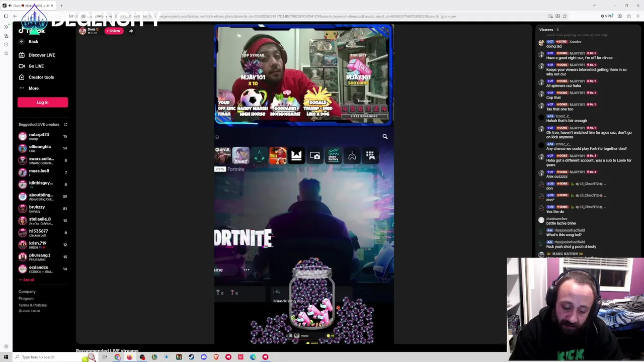
Task: Select Go LIVE in the sidebar
Action: (36, 66)
